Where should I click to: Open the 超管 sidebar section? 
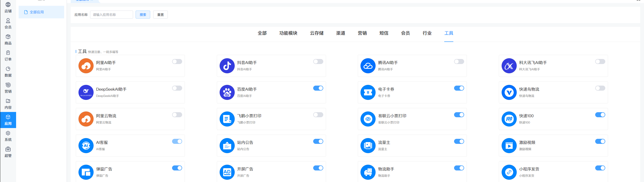click(x=8, y=152)
